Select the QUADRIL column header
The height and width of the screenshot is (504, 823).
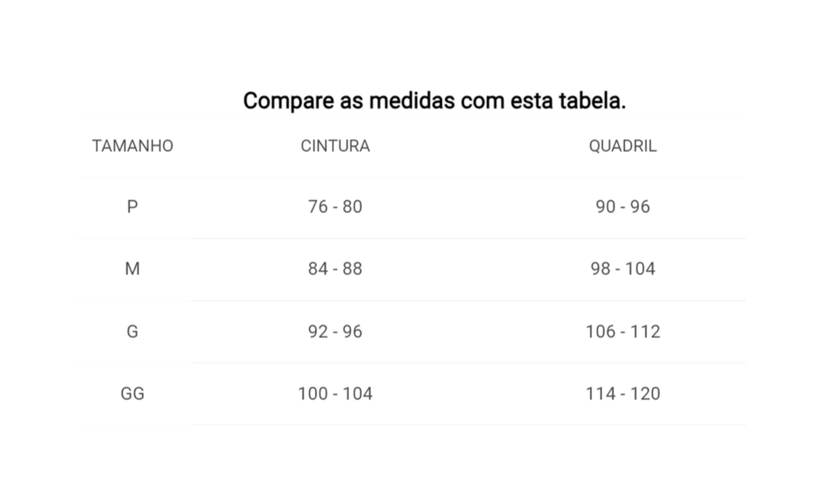(623, 146)
